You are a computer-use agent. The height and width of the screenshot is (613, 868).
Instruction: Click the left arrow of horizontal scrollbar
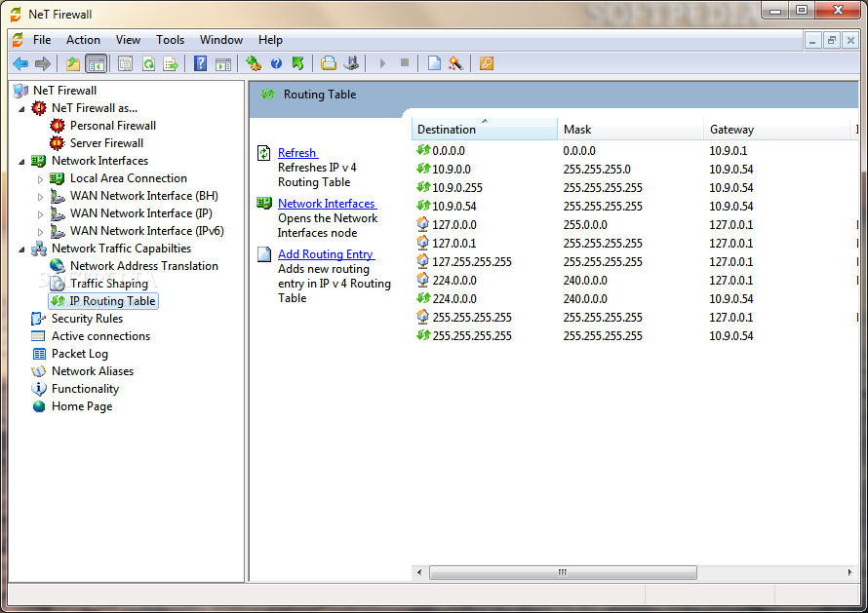pos(419,572)
